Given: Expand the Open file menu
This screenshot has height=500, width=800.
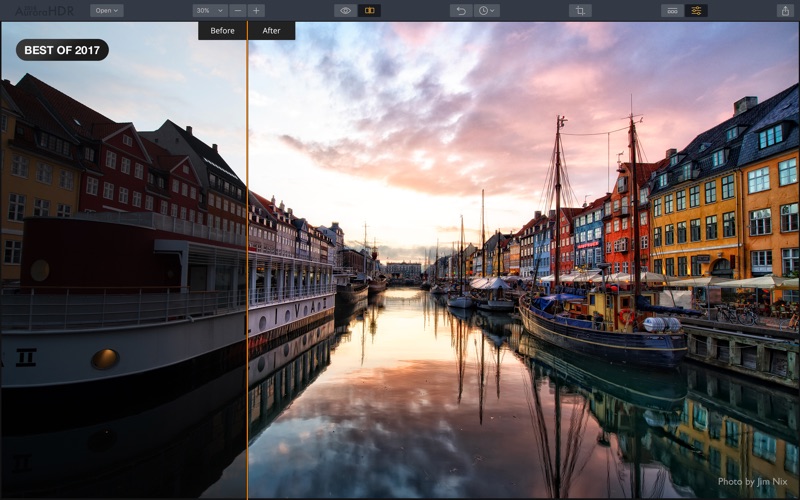Looking at the screenshot, I should coord(106,11).
